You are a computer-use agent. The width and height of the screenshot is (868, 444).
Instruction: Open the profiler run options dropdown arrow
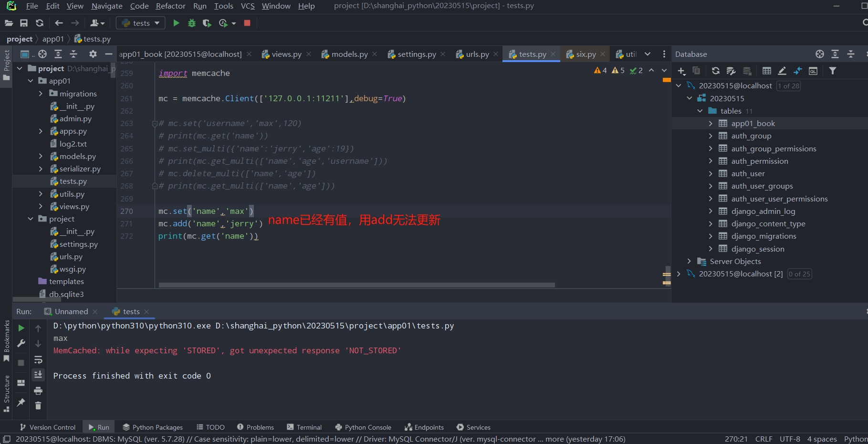tap(234, 23)
